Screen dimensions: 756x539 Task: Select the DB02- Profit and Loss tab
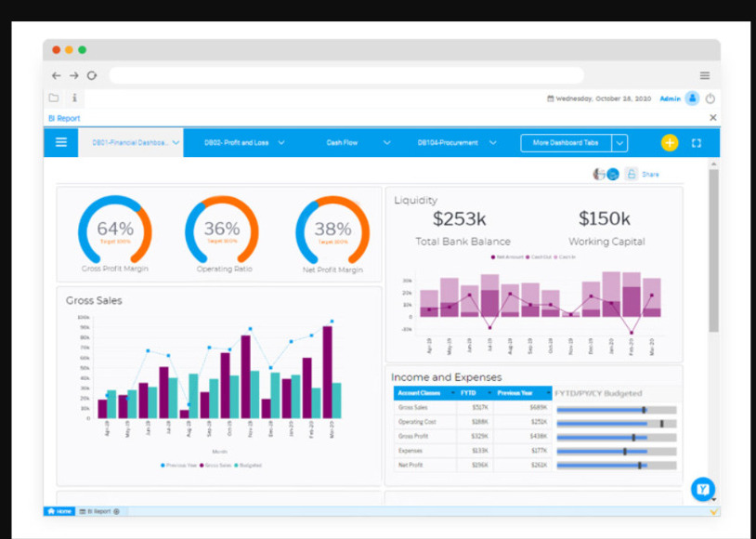[237, 143]
